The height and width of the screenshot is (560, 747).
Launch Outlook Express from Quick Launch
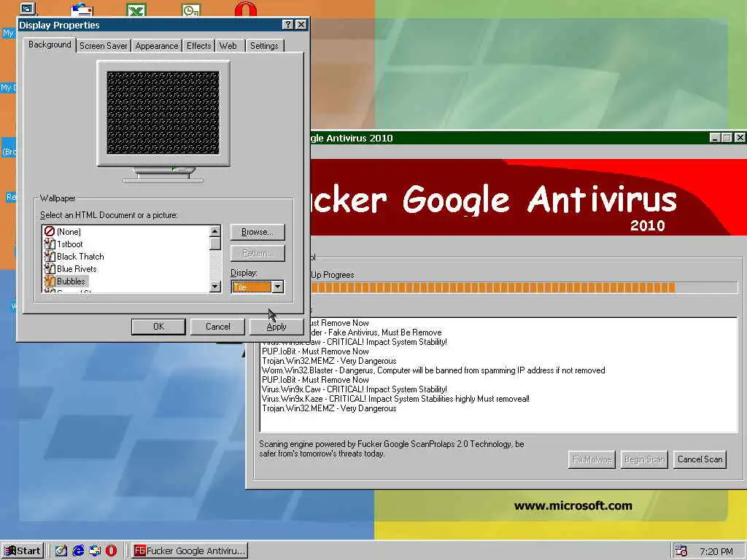[x=95, y=551]
